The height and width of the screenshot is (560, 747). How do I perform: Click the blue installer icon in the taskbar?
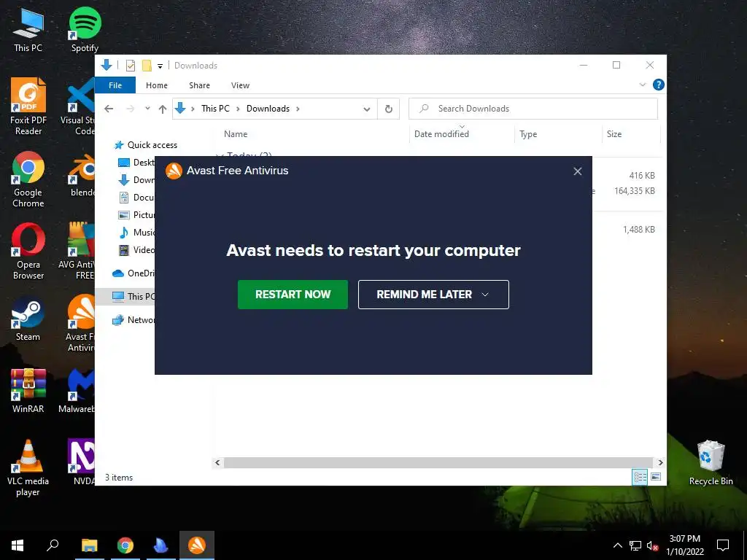coord(161,545)
